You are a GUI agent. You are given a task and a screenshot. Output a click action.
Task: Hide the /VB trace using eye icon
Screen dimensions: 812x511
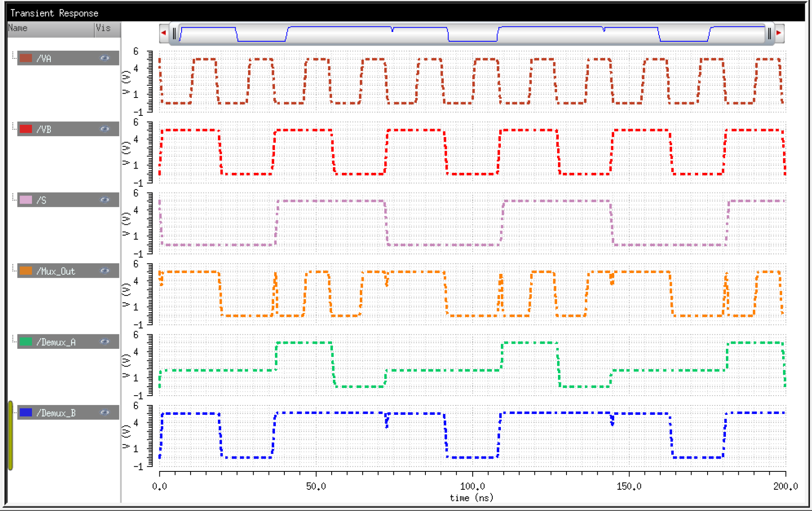(x=104, y=129)
